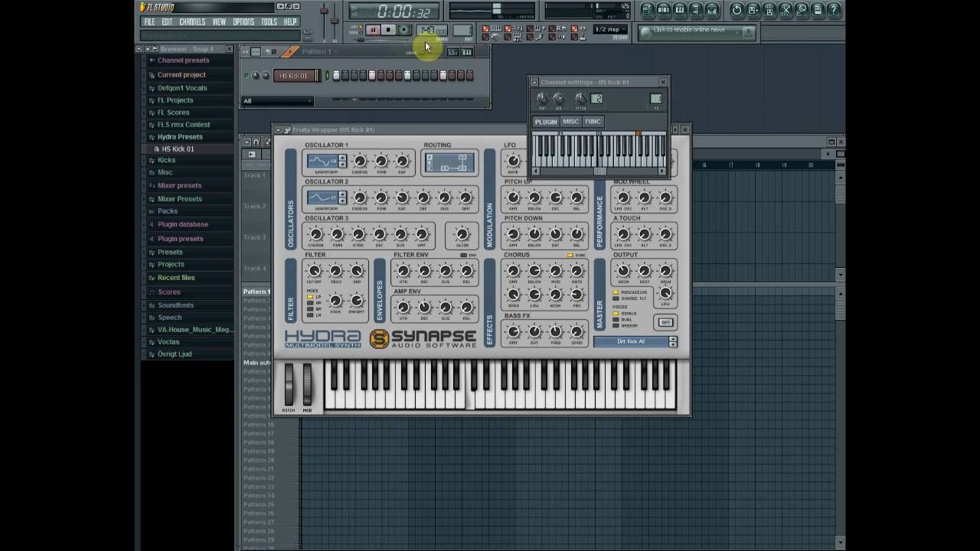The image size is (980, 551).
Task: Enable Dual voices mode in Hydra
Action: [616, 320]
